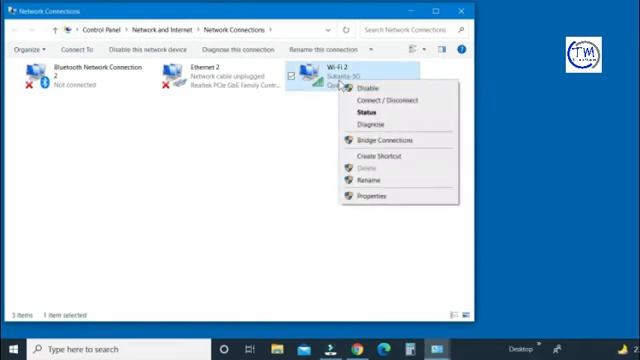Click Disable this network device

(x=148, y=49)
